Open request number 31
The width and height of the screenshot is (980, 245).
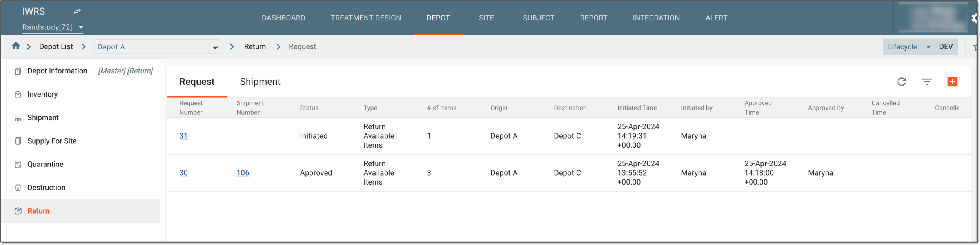click(x=183, y=136)
